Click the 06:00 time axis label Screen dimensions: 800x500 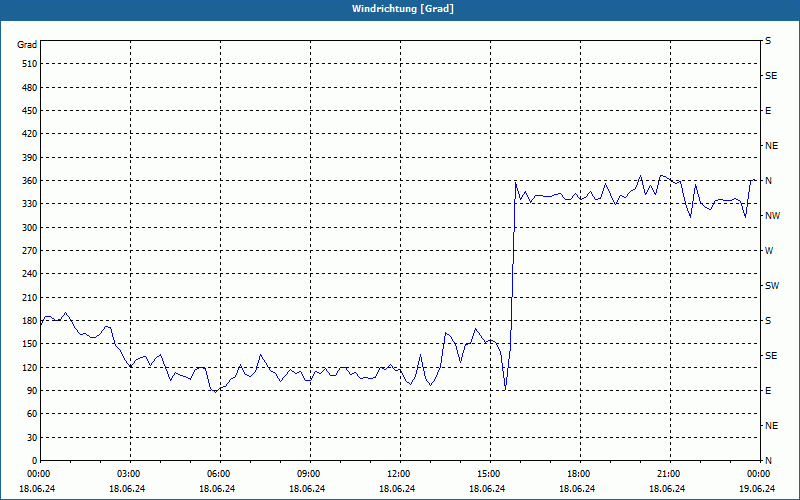click(x=220, y=474)
